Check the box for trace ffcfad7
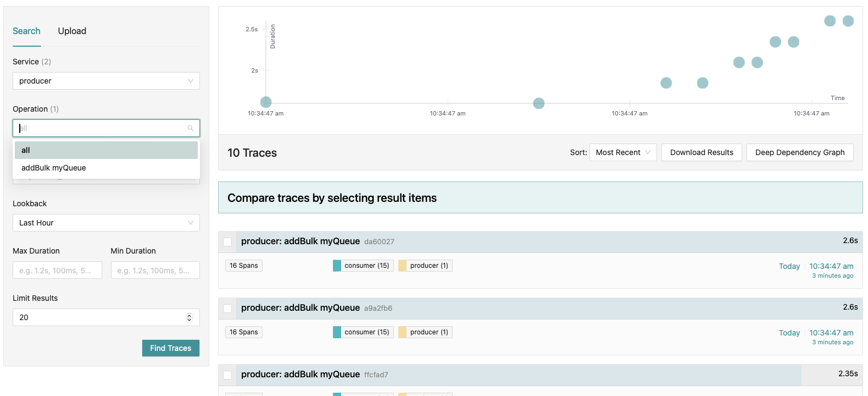The image size is (868, 396). (227, 375)
